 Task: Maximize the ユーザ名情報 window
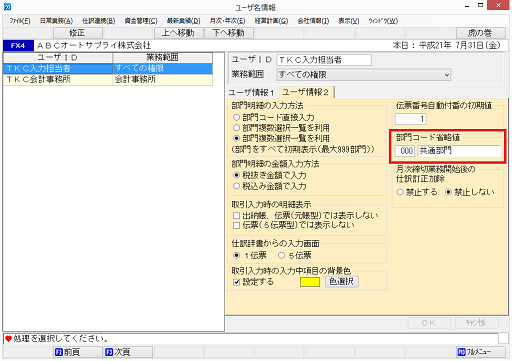[481, 5]
